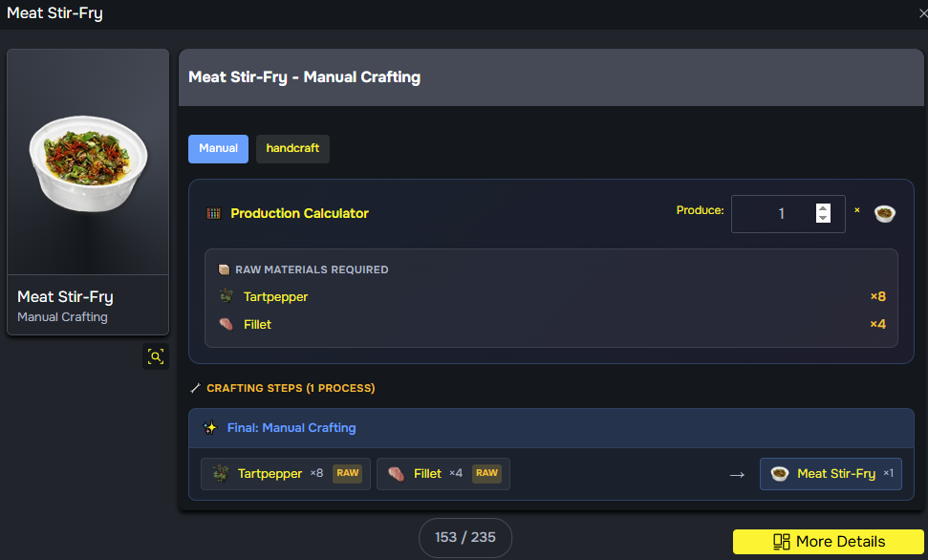The width and height of the screenshot is (928, 560).
Task: Click the Meat Stir-Fry item thumbnail image
Action: point(88,162)
